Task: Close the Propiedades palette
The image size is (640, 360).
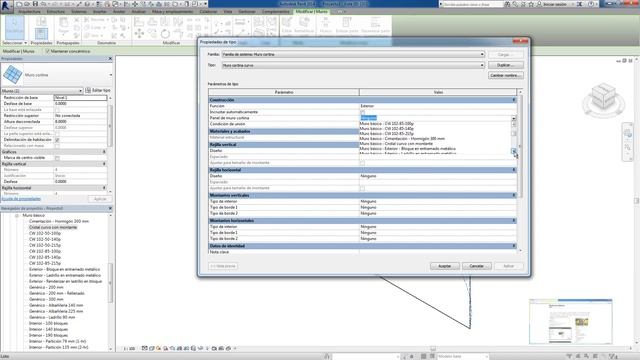Action: pos(110,59)
